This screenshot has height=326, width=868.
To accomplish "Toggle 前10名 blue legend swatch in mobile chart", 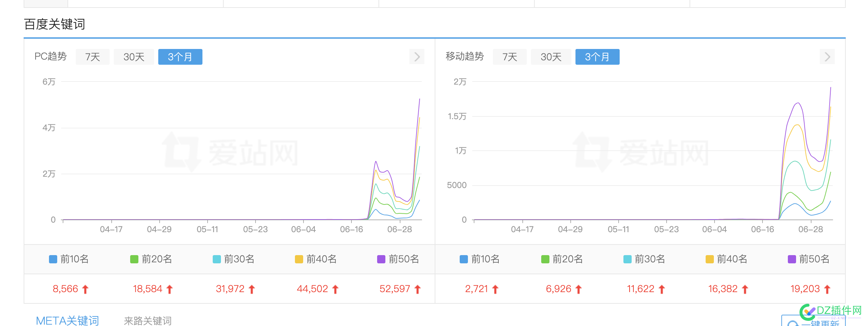I will point(464,259).
